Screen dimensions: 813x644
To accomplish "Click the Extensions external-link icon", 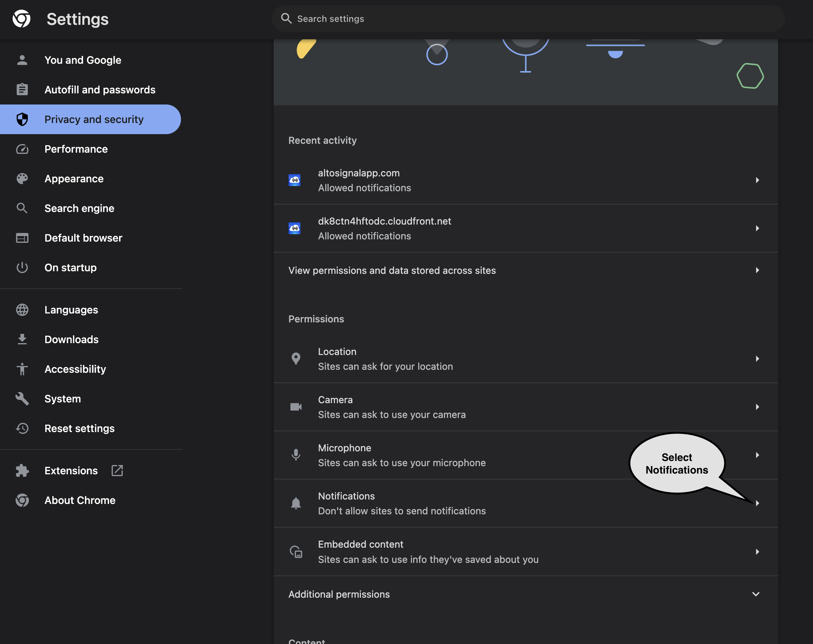I will pyautogui.click(x=117, y=470).
